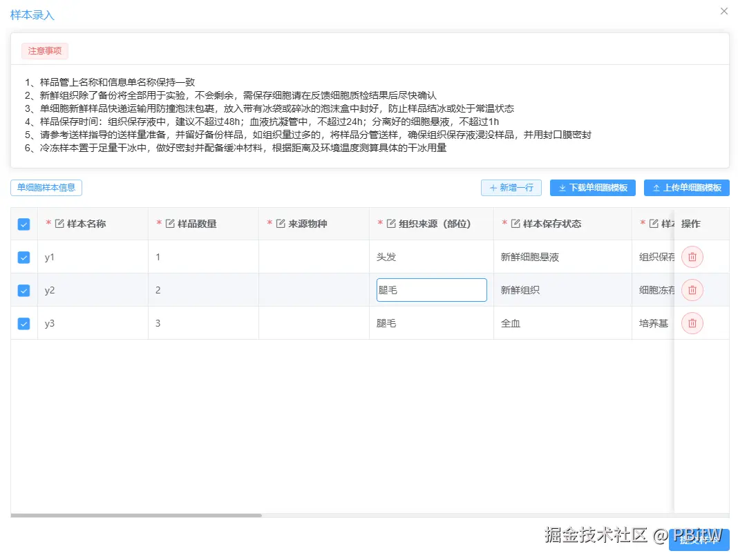Screen dimensions: 738x560
Task: Click edit icon beside 来源物种 header
Action: [281, 223]
